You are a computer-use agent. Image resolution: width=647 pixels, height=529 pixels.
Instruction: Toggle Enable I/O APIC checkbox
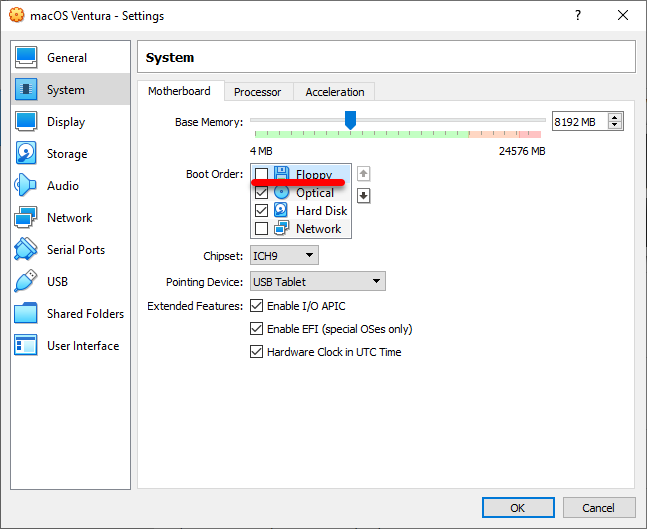[x=256, y=306]
